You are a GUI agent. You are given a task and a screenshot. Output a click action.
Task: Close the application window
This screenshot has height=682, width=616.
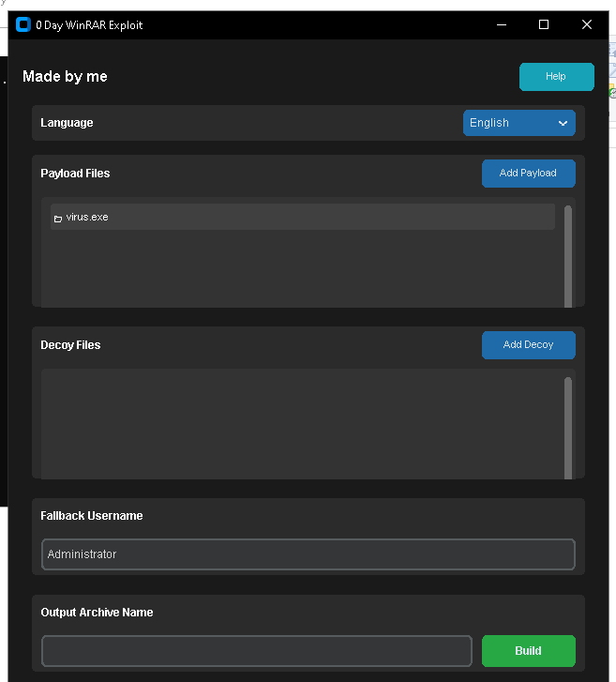pyautogui.click(x=587, y=25)
